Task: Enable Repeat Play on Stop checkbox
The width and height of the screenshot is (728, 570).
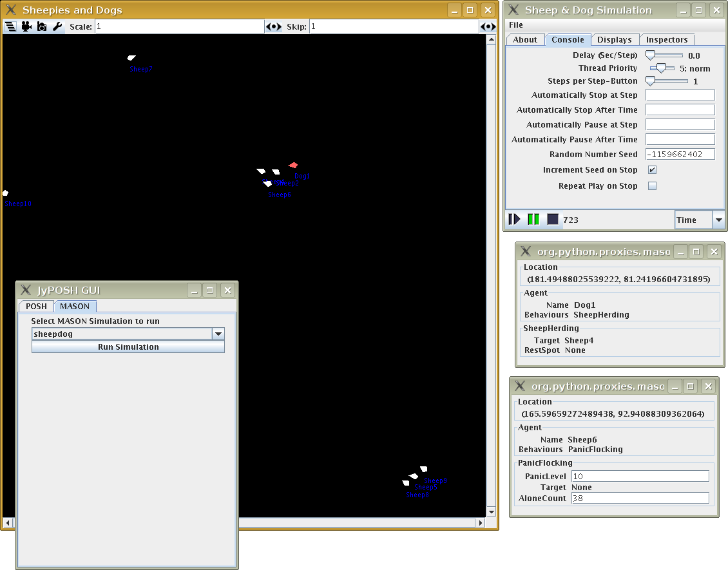Action: [652, 186]
